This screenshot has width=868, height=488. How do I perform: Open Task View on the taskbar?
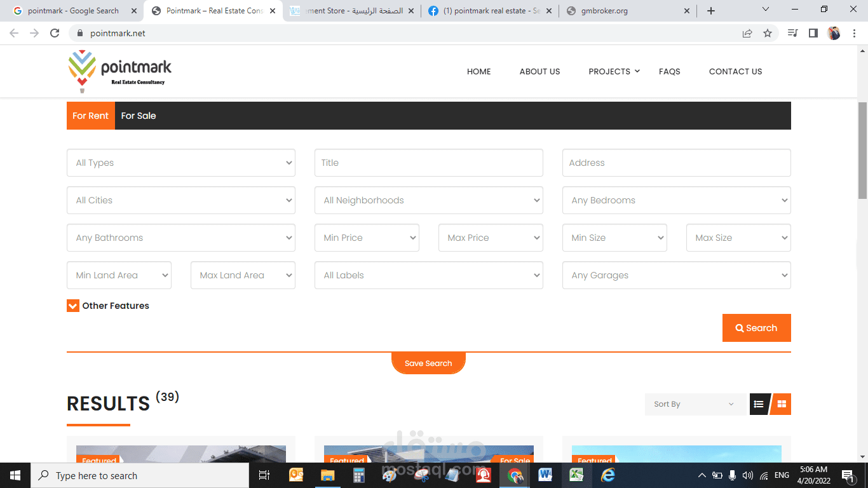click(264, 475)
